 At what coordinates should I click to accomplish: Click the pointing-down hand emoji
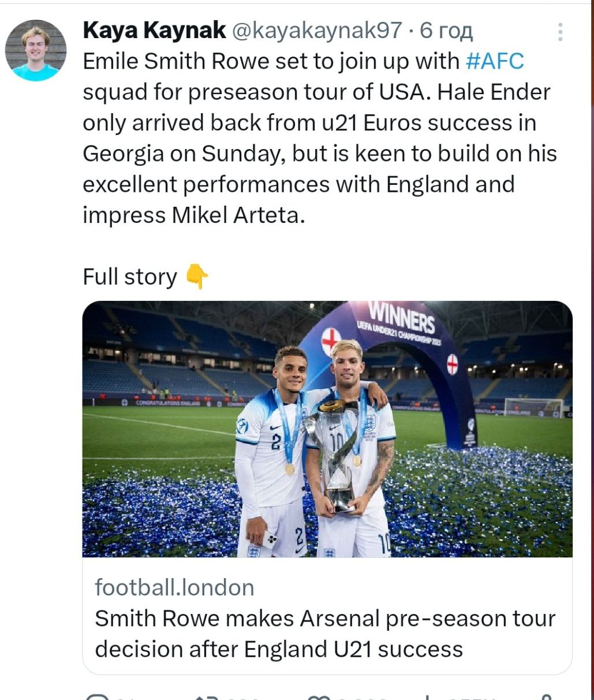point(197,277)
